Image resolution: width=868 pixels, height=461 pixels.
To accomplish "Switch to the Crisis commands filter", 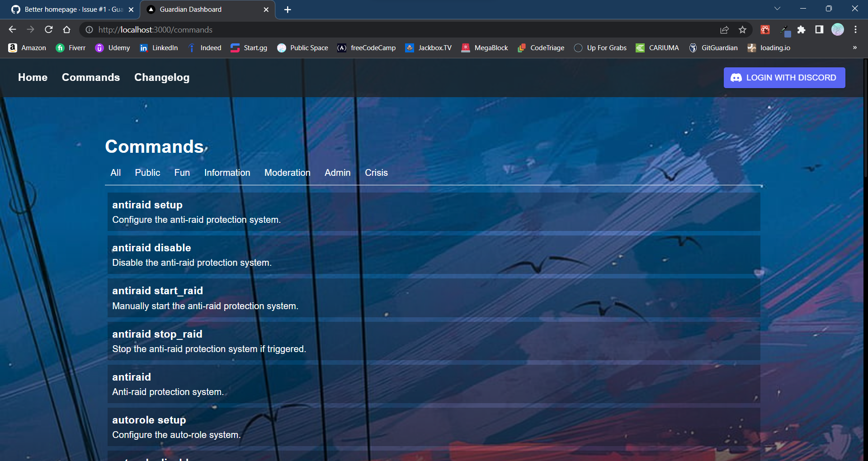I will (376, 173).
